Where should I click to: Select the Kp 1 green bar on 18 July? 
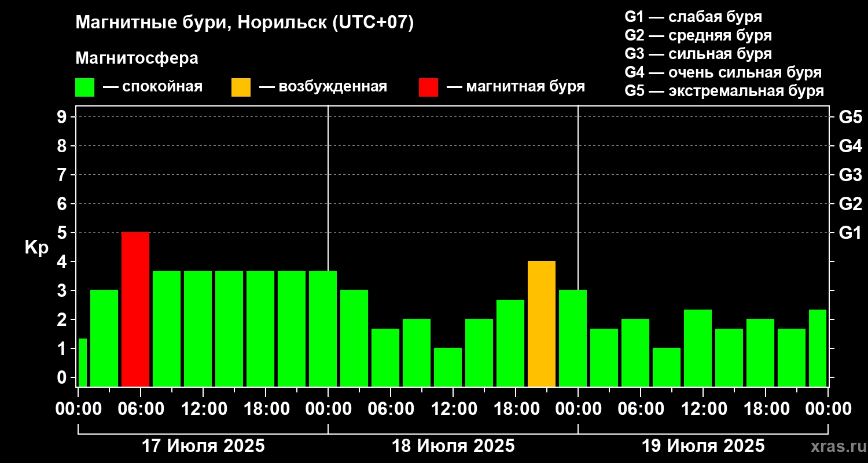click(x=448, y=368)
